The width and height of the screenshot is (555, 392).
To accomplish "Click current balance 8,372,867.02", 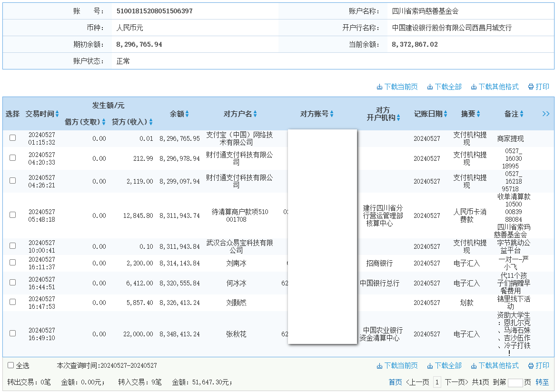I will coord(415,44).
